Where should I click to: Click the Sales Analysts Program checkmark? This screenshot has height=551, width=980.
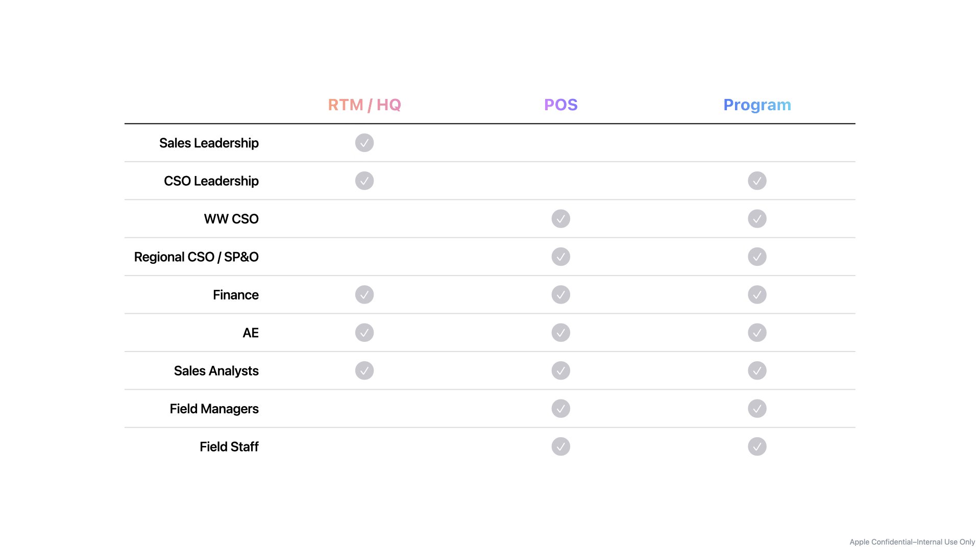tap(757, 370)
